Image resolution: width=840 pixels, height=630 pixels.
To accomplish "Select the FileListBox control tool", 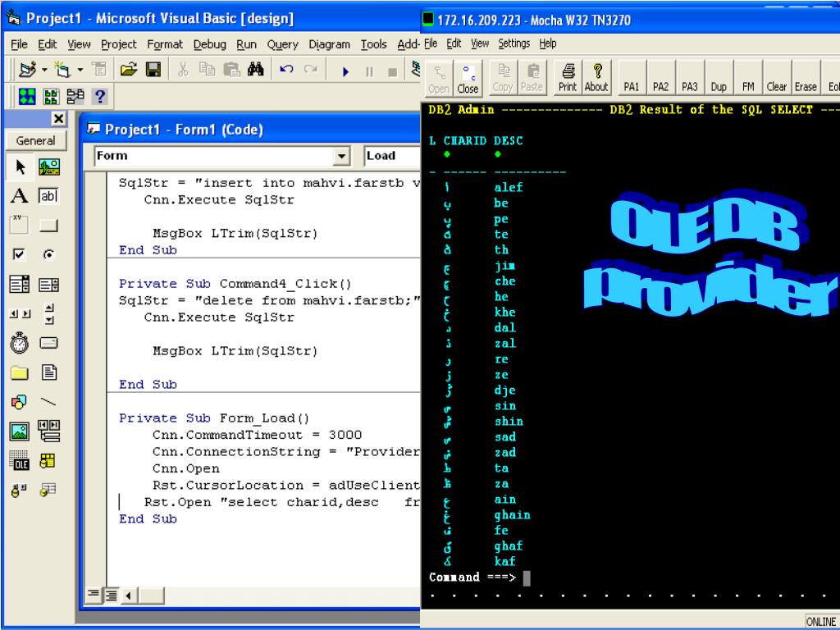I will tap(48, 372).
